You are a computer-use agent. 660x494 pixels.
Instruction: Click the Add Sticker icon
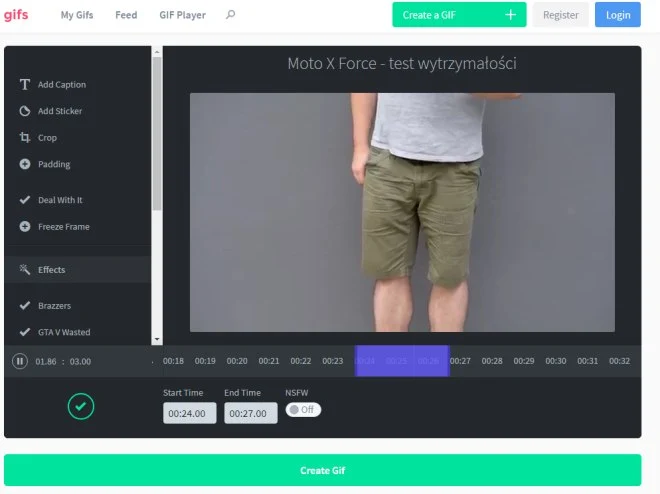25,111
